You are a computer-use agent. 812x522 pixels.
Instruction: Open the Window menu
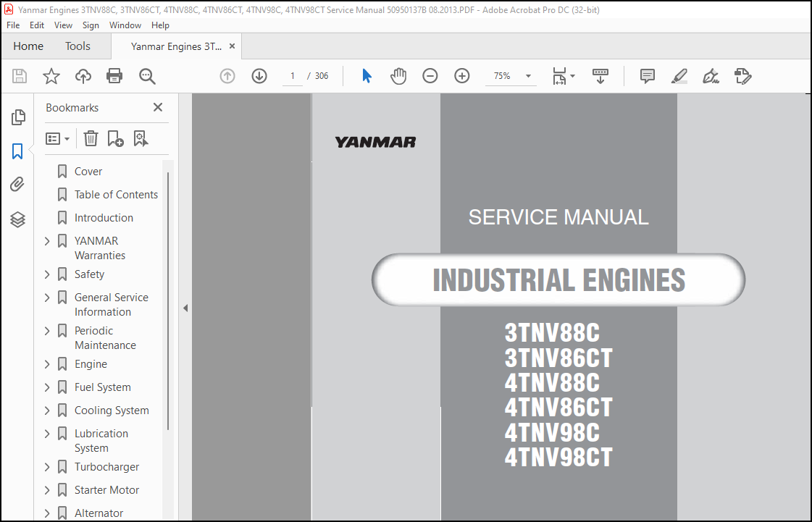pyautogui.click(x=125, y=25)
